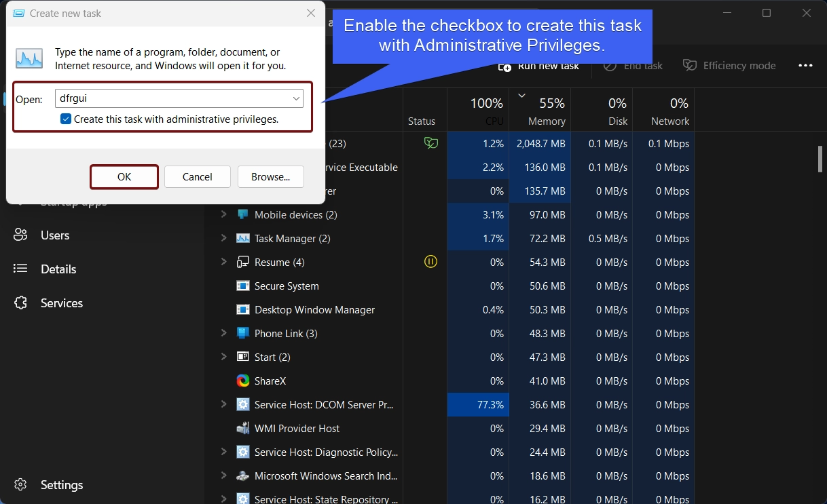The width and height of the screenshot is (827, 504).
Task: Sort processes by the Disk column
Action: (x=602, y=110)
